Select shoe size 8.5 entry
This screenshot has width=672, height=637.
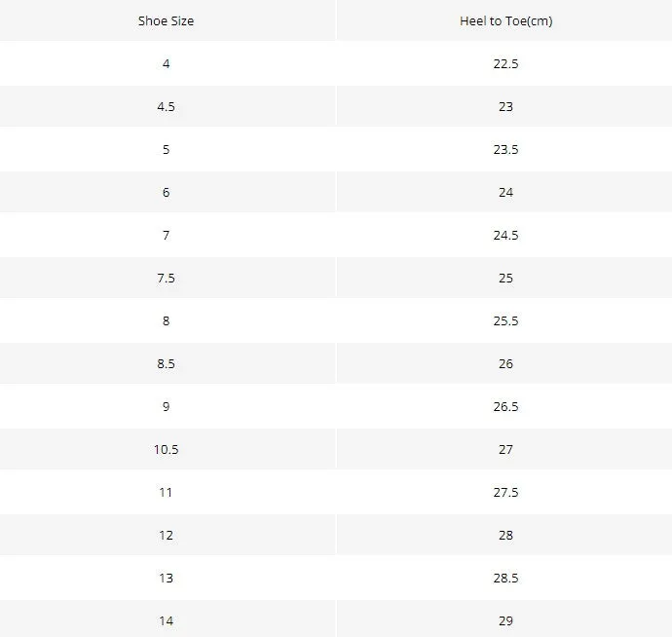[166, 364]
